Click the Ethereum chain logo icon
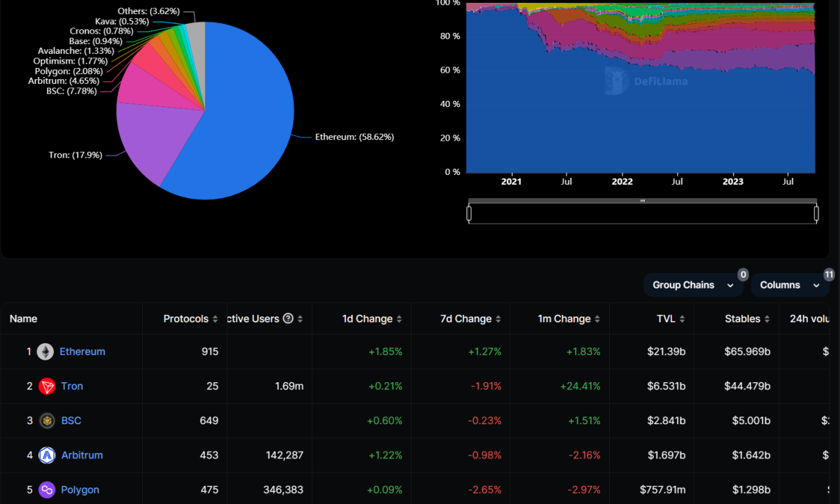The image size is (840, 504). click(45, 351)
